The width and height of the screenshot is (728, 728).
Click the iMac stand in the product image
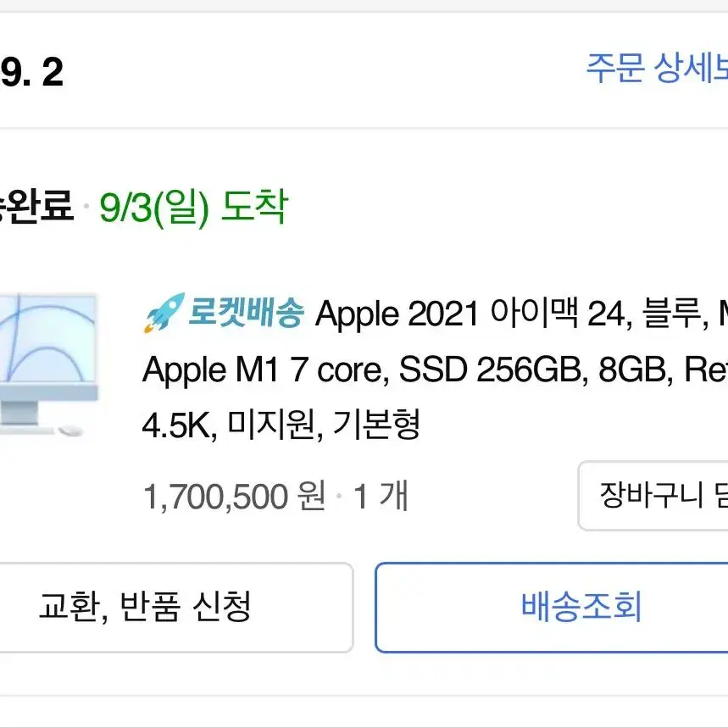19,412
